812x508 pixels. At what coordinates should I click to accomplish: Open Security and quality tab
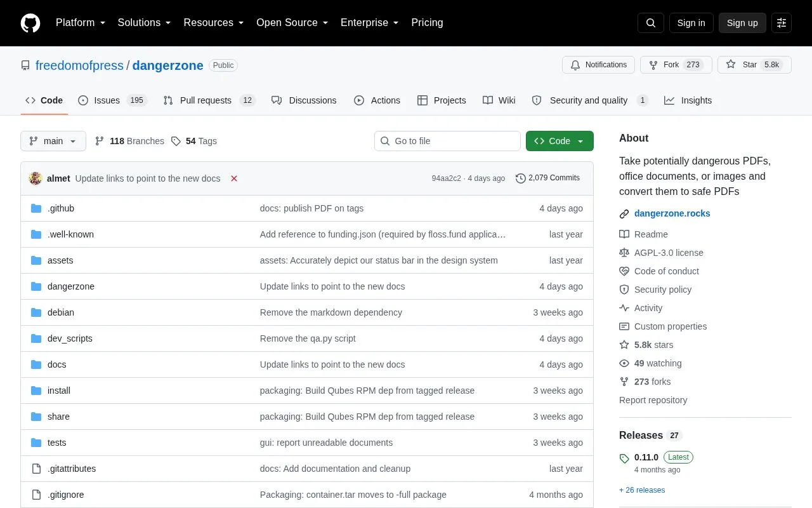[x=590, y=100]
